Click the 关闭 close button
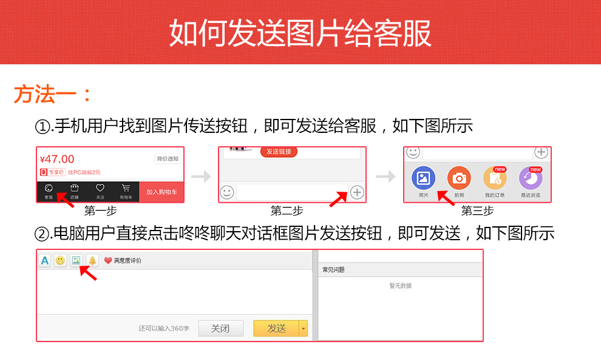 [x=220, y=328]
